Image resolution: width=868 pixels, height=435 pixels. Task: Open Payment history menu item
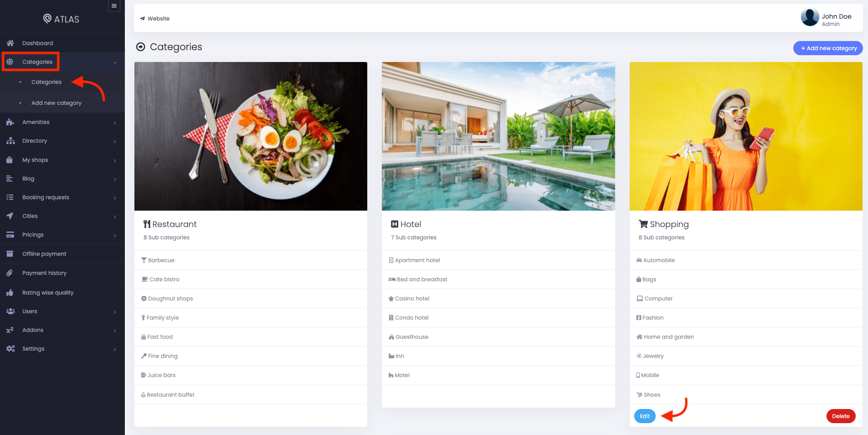(62, 273)
